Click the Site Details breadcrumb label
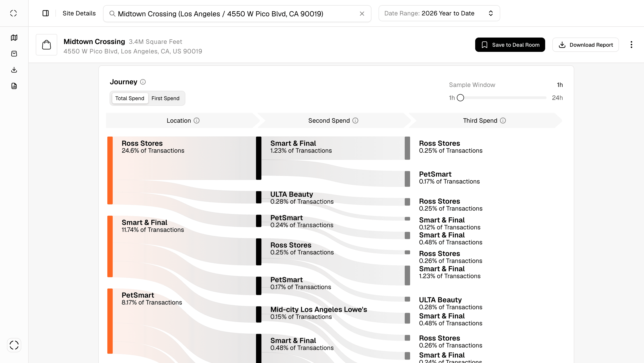644x363 pixels. [x=79, y=13]
